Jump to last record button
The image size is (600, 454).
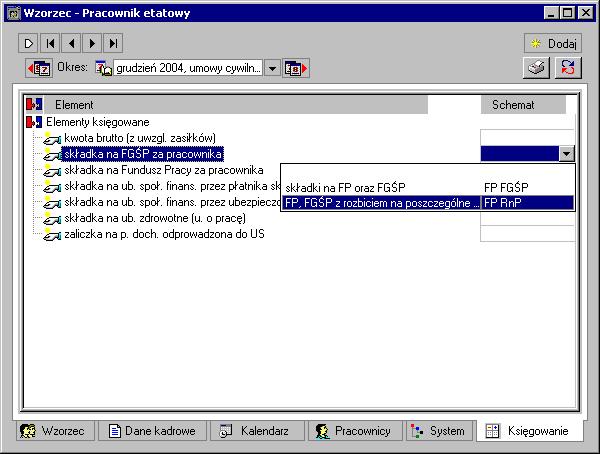113,43
